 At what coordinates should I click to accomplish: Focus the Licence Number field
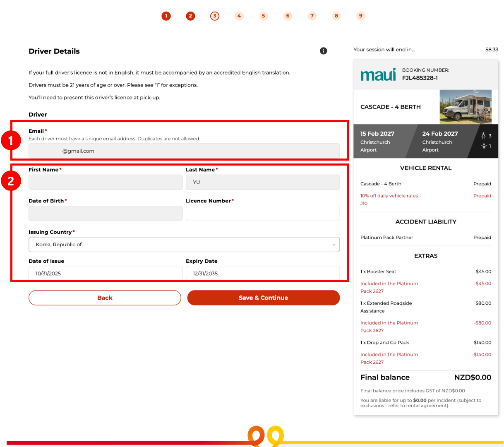[x=263, y=214]
